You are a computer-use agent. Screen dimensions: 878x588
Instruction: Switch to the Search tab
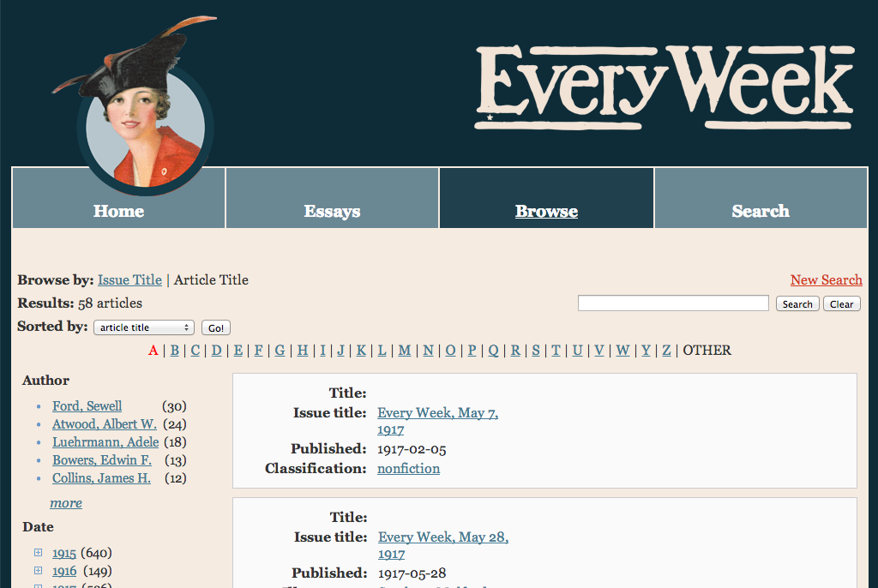pos(761,211)
